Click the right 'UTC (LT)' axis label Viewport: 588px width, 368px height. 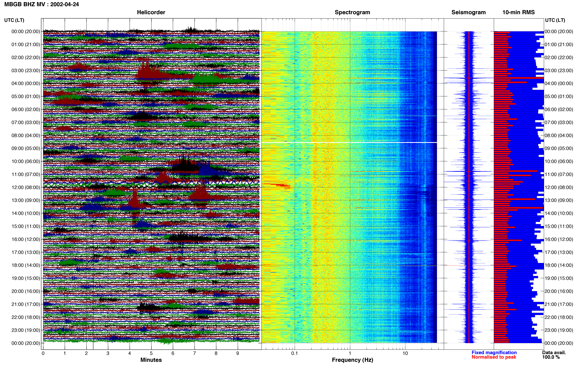[555, 20]
